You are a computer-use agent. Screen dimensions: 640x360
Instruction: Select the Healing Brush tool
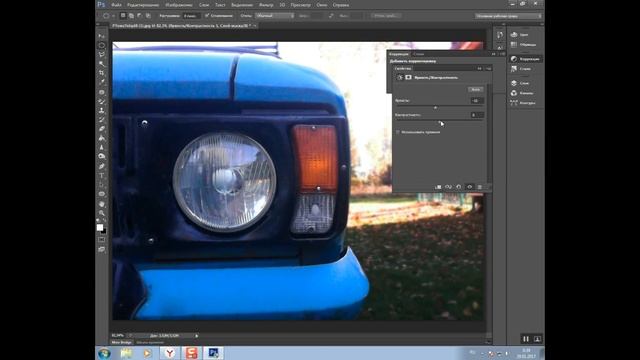click(x=101, y=92)
